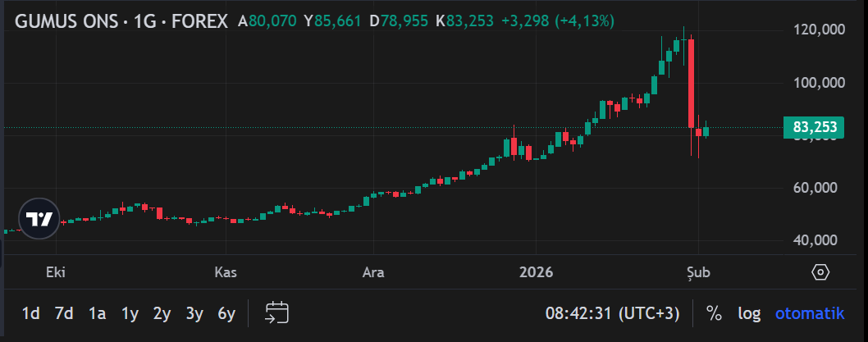Set the chart range to 1y
Screen dimensions: 868x342
coord(130,313)
